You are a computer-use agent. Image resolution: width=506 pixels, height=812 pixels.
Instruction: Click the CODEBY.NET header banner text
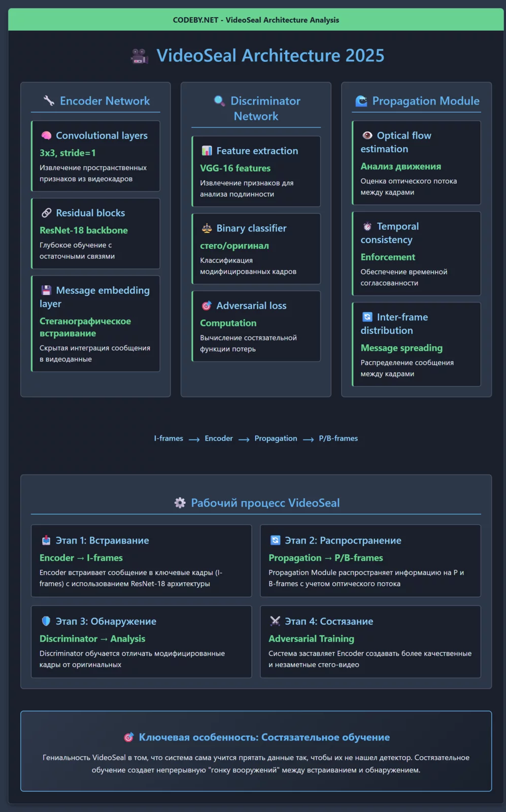[x=256, y=20]
